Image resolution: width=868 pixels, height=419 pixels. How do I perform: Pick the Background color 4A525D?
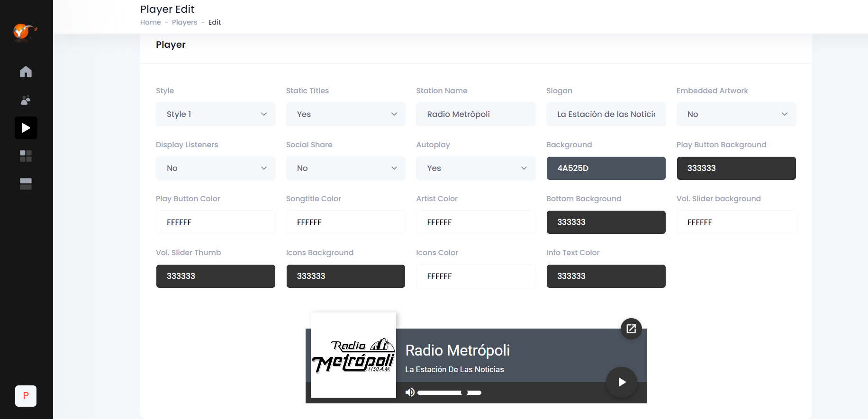tap(606, 168)
